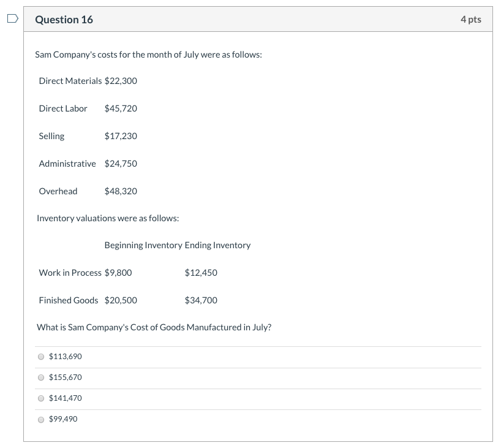Click the Direct Materials row label
501x448 pixels.
[70, 81]
